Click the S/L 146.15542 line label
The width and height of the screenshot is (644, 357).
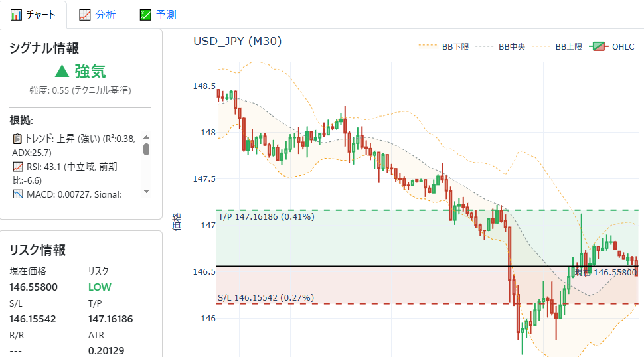pyautogui.click(x=266, y=297)
